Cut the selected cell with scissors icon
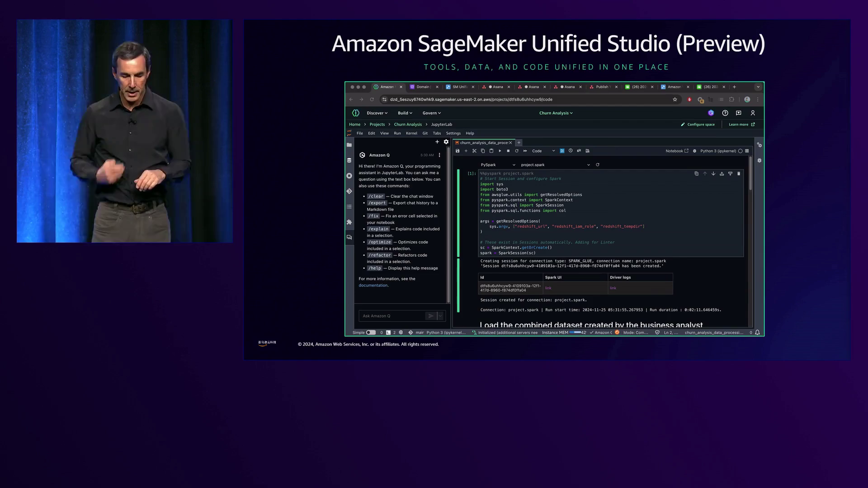This screenshot has height=488, width=868. [x=474, y=151]
